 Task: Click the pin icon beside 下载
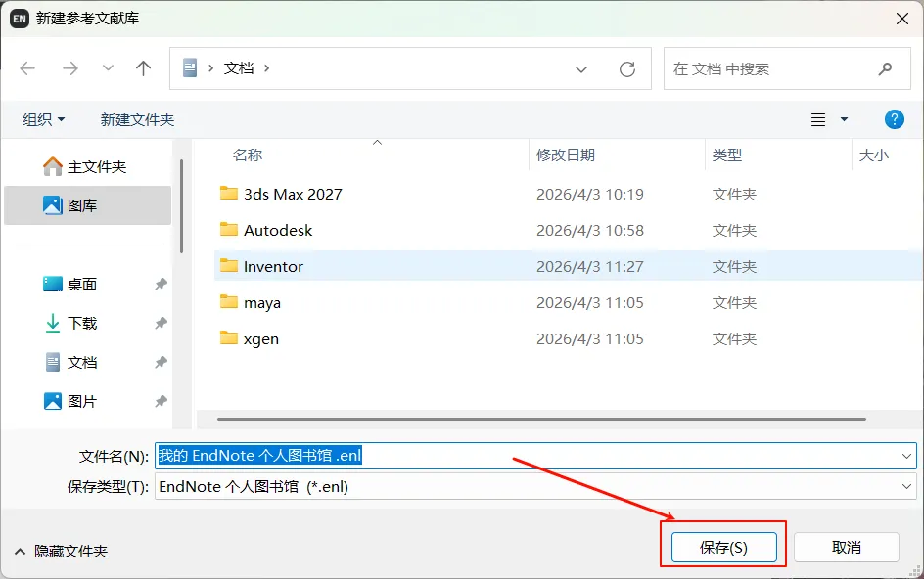tap(161, 323)
